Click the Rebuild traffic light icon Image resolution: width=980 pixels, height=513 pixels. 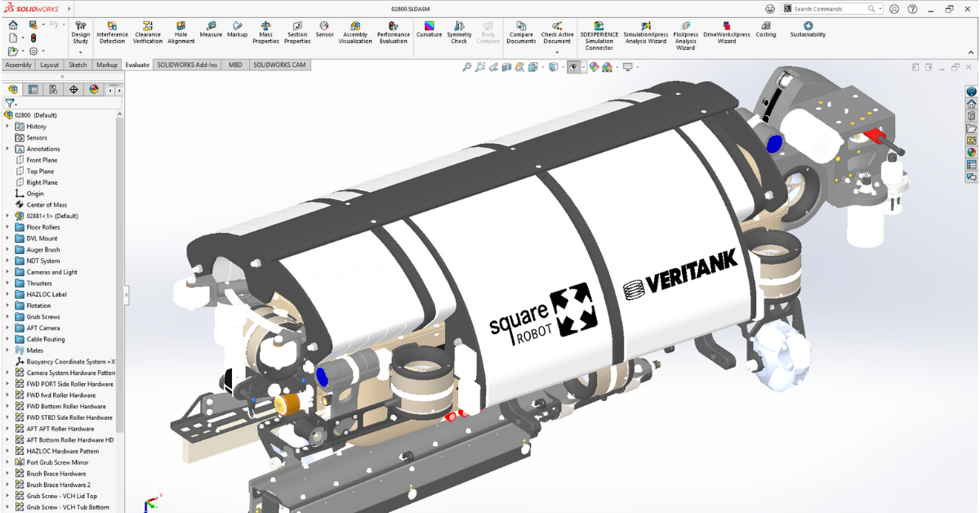pyautogui.click(x=33, y=38)
